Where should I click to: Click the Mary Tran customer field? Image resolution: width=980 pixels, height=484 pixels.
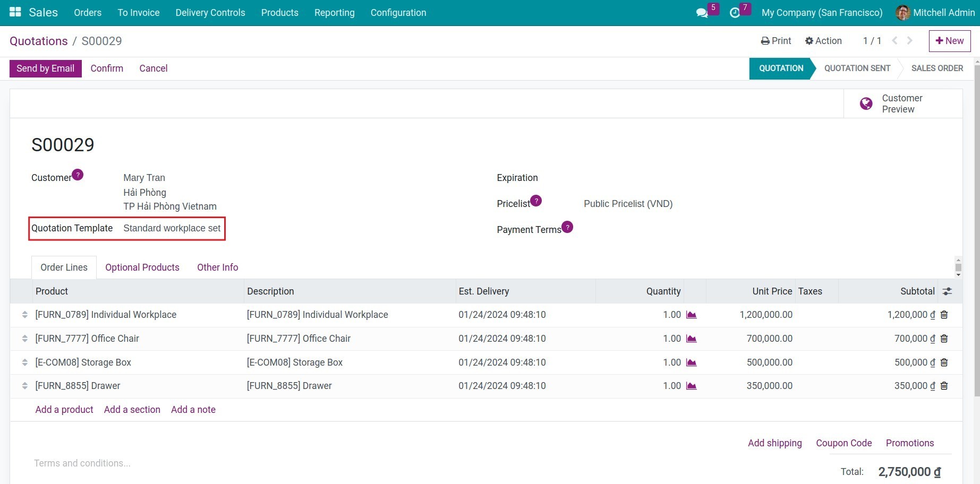144,178
